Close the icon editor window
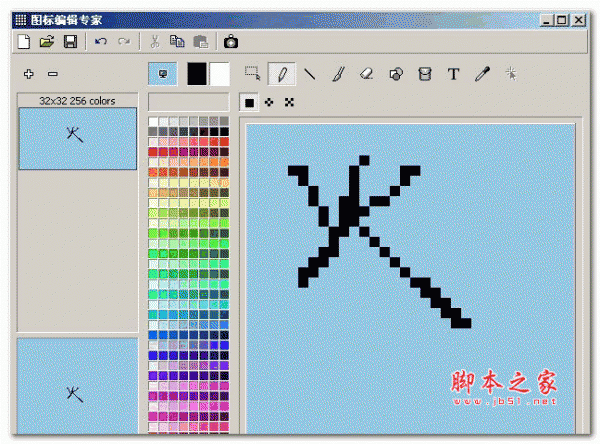 tap(579, 20)
